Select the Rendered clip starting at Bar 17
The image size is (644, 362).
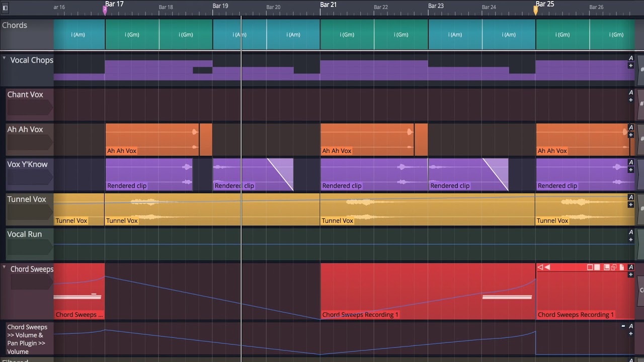(x=149, y=174)
